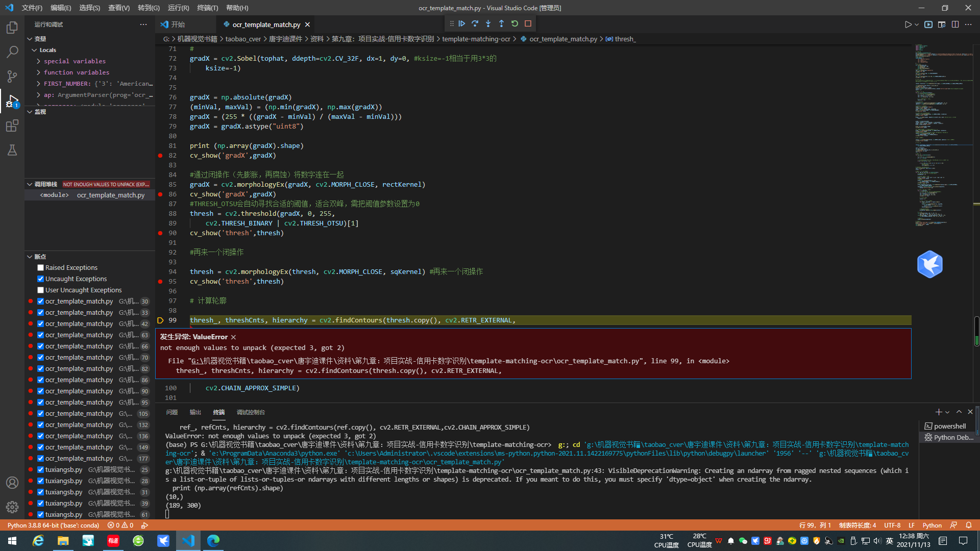Open the Manage gear menu
Image resolution: width=980 pixels, height=551 pixels.
12,507
